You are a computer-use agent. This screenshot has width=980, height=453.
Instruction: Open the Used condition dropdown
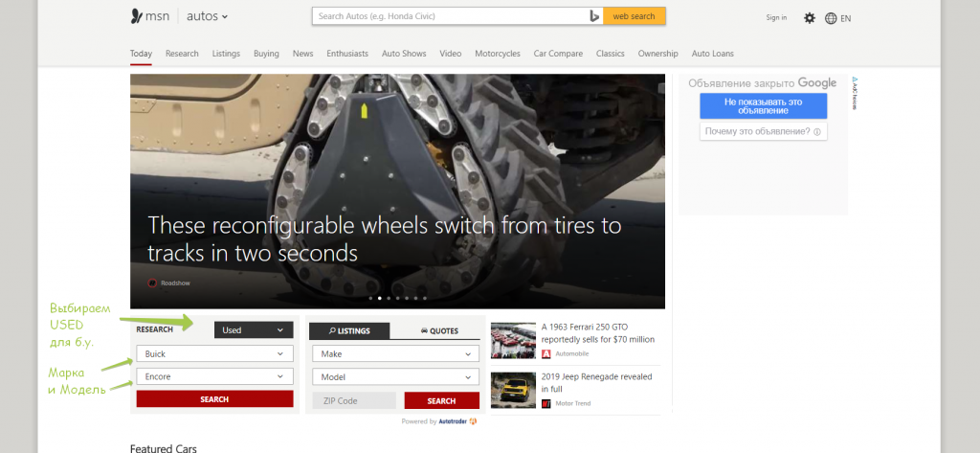pos(254,329)
